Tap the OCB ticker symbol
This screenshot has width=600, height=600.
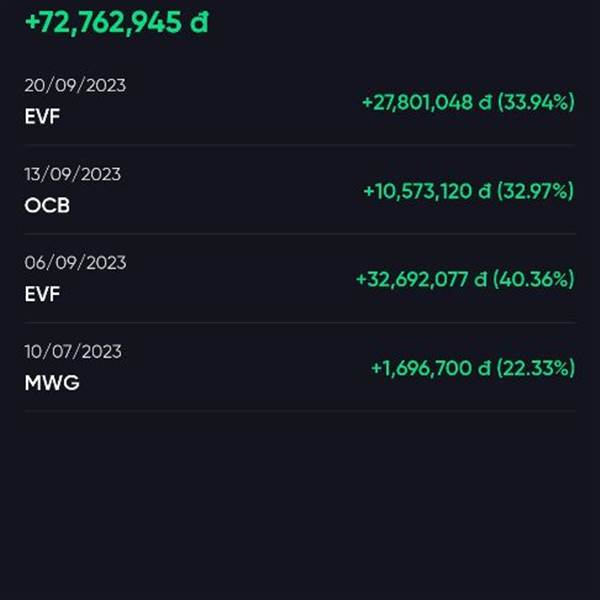[x=47, y=205]
